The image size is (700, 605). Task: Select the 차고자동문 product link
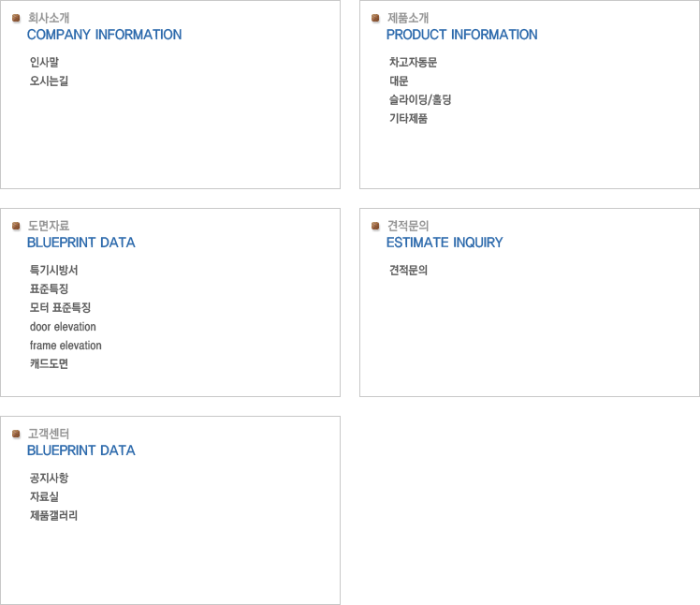pos(414,63)
